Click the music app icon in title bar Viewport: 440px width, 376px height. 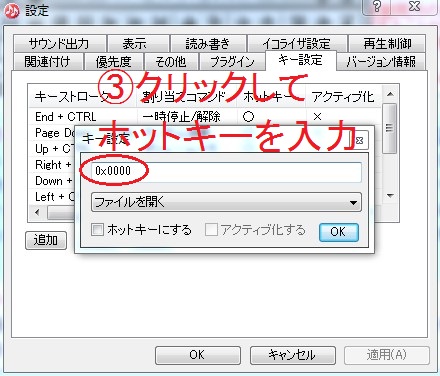click(x=12, y=11)
